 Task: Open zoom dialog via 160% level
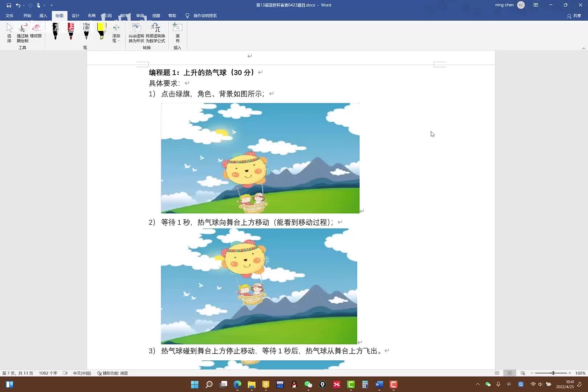tap(580, 373)
